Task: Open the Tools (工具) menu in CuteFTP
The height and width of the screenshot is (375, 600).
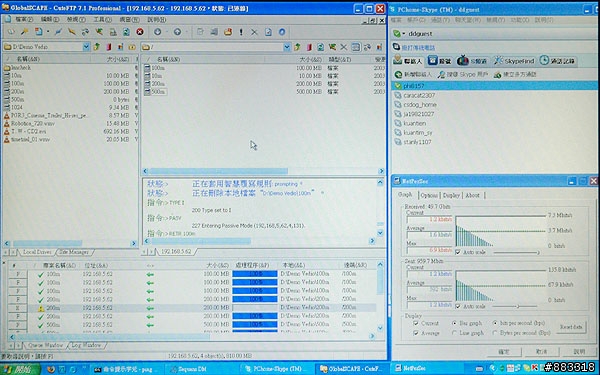Action: [x=103, y=19]
